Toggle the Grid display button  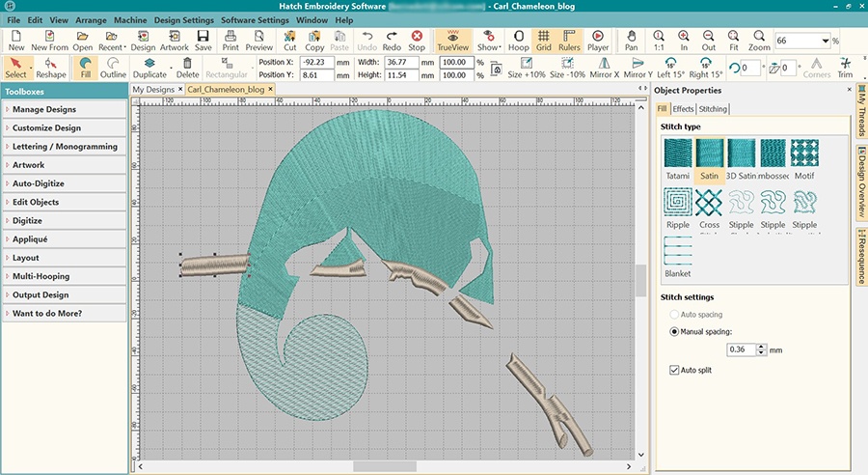click(x=544, y=40)
